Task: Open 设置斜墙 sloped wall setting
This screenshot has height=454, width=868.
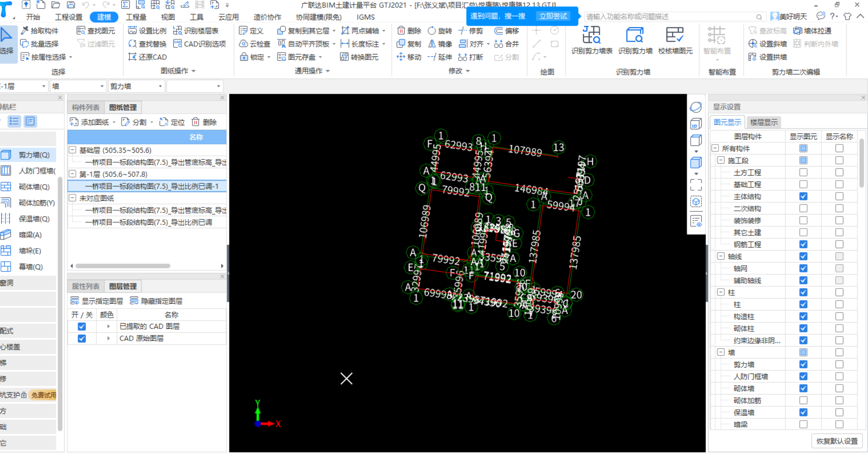Action: [767, 44]
